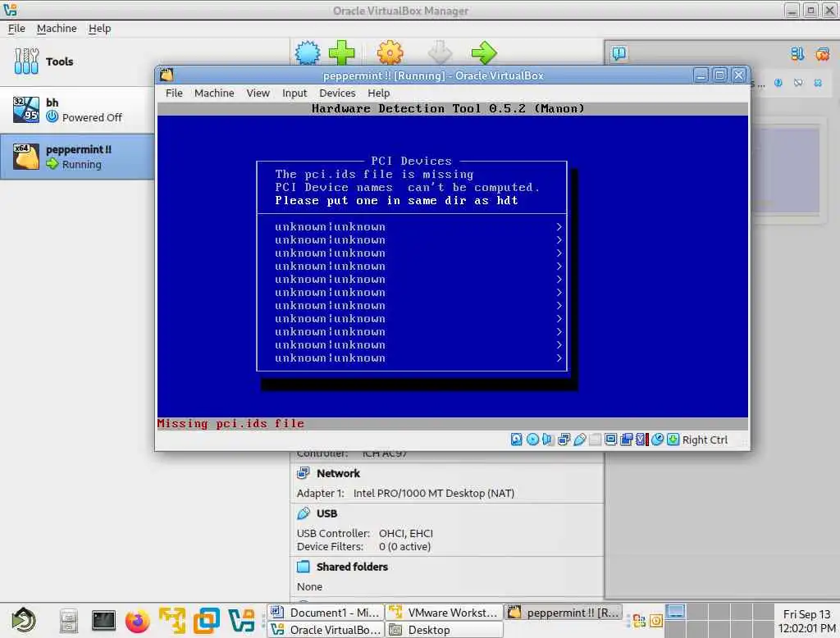Image resolution: width=840 pixels, height=638 pixels.
Task: Click the network adapters icon in VM status bar
Action: (x=564, y=440)
